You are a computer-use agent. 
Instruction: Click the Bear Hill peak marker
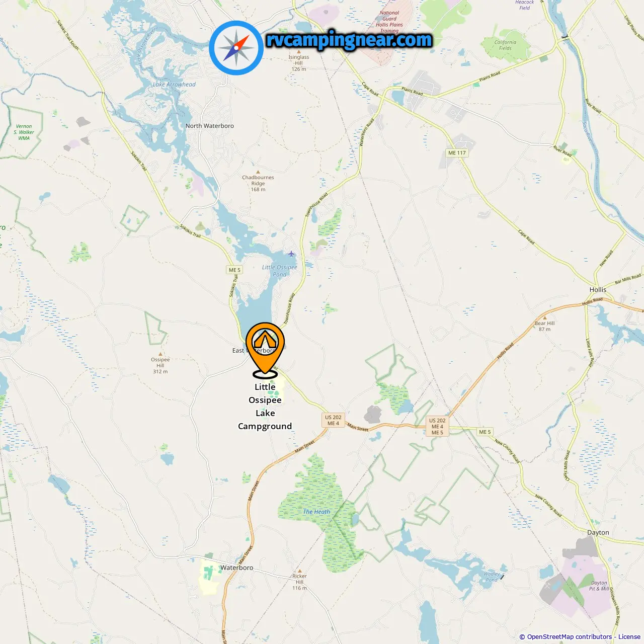click(x=544, y=318)
